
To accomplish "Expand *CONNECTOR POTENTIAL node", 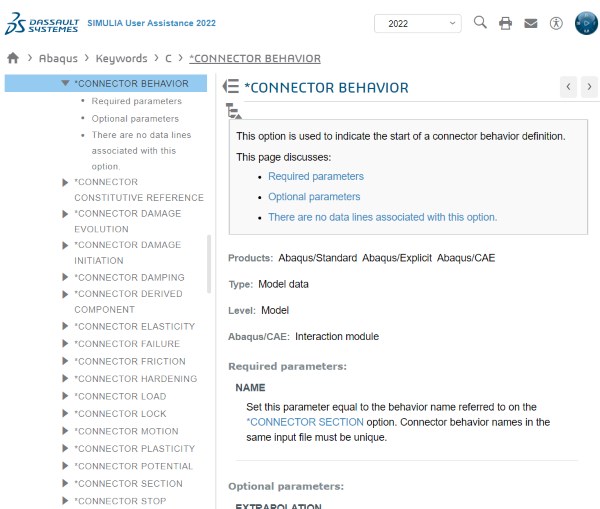I will (x=65, y=466).
